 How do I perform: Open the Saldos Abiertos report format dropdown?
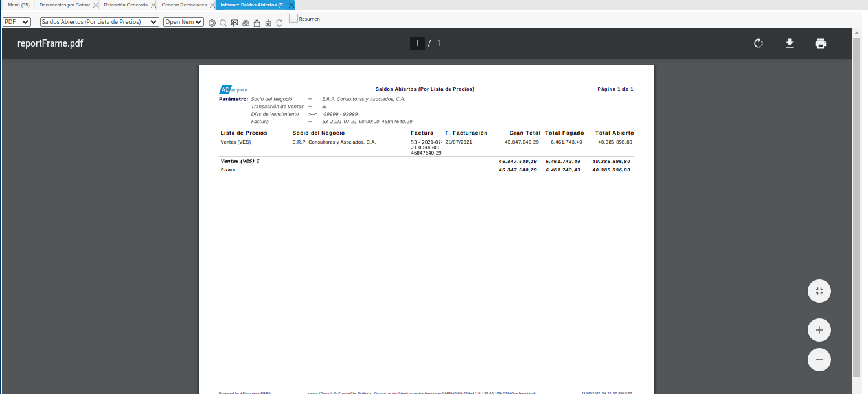(99, 22)
